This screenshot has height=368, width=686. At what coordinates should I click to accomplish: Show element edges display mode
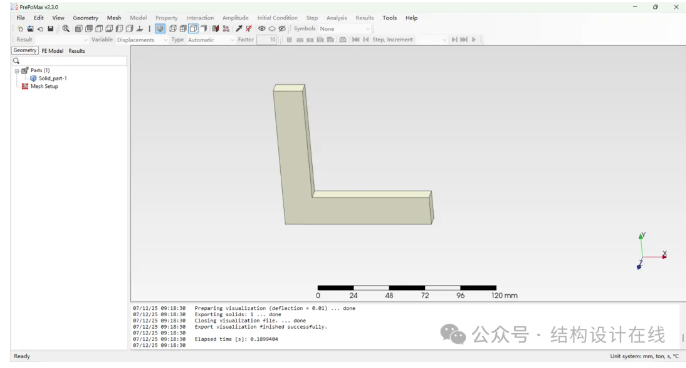[183, 29]
